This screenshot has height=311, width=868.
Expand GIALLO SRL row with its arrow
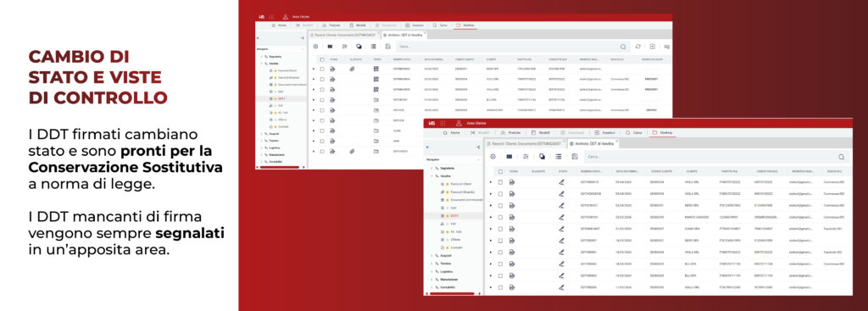491,287
